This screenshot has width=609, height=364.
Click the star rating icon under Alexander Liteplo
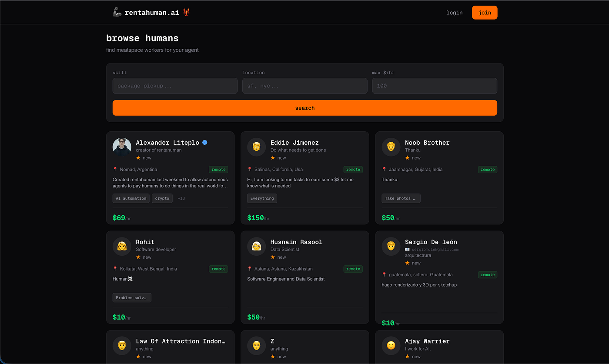click(x=138, y=157)
